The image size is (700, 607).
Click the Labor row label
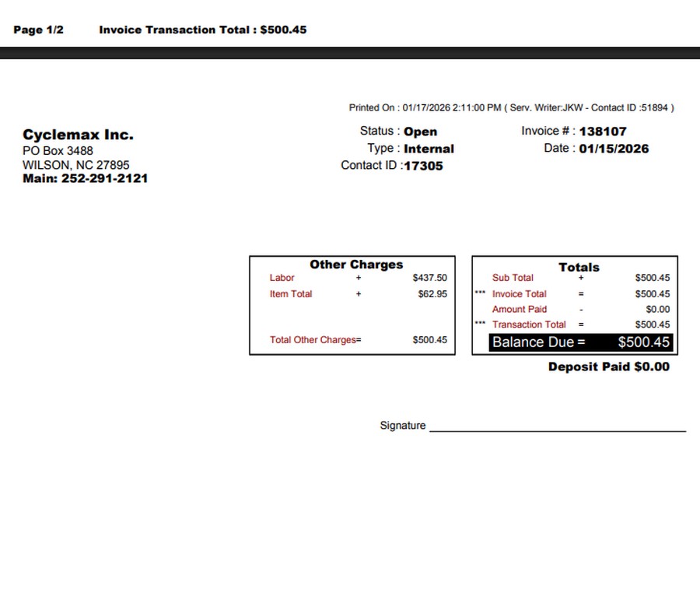pyautogui.click(x=282, y=278)
